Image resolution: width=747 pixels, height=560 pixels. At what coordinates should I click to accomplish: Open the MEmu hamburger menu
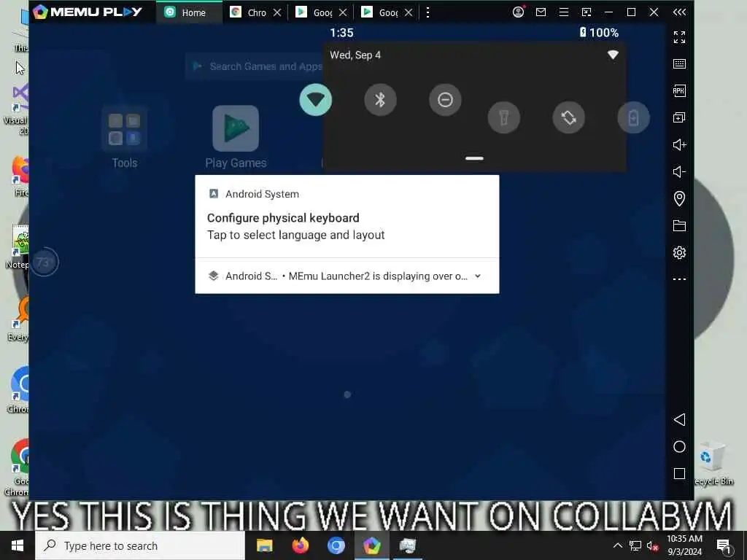564,12
